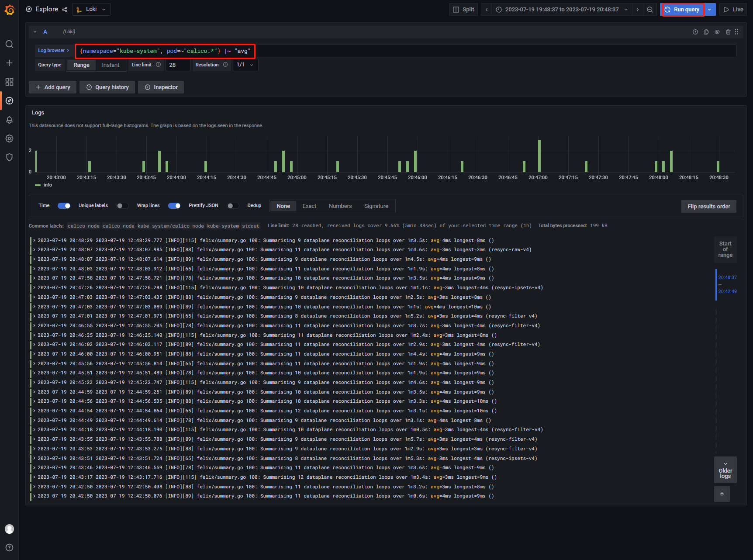Expand the log row at 20:45:22
Viewport: 753px width, 560px height.
(x=35, y=383)
